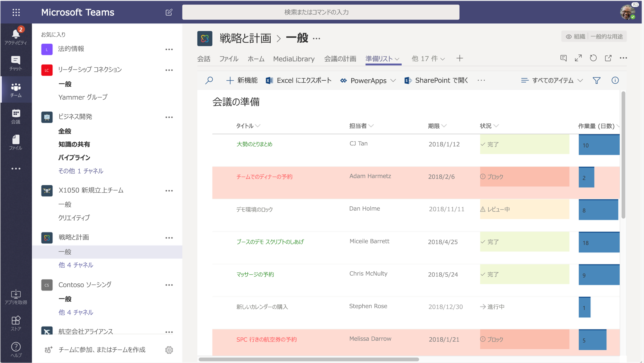The height and width of the screenshot is (363, 644).
Task: Click manage teams gear icon
Action: pyautogui.click(x=169, y=350)
